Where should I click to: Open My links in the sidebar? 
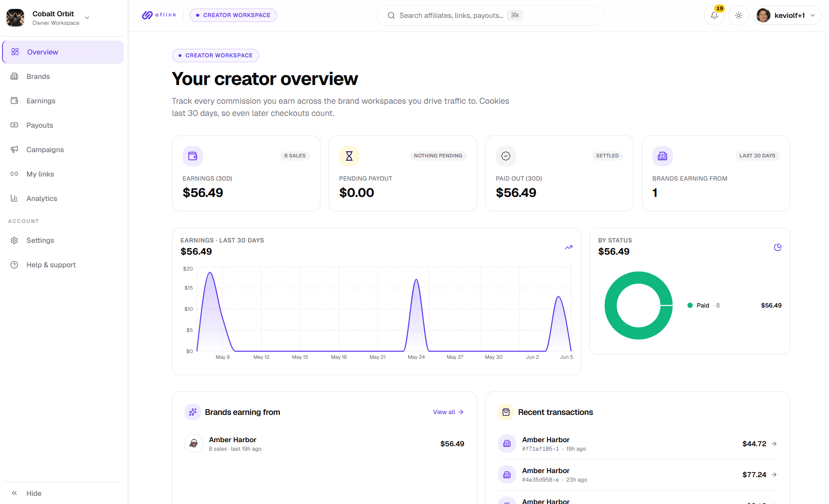point(63,174)
